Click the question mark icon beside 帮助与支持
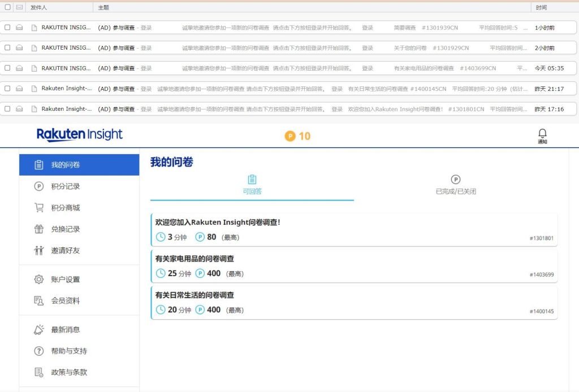This screenshot has width=579, height=392. (x=39, y=351)
